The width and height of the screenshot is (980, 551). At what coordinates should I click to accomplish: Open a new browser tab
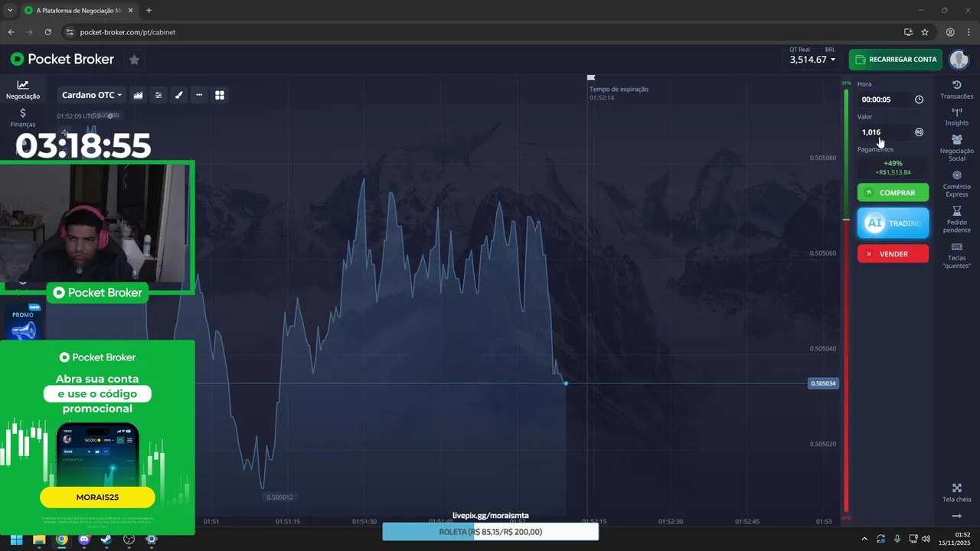(x=149, y=11)
